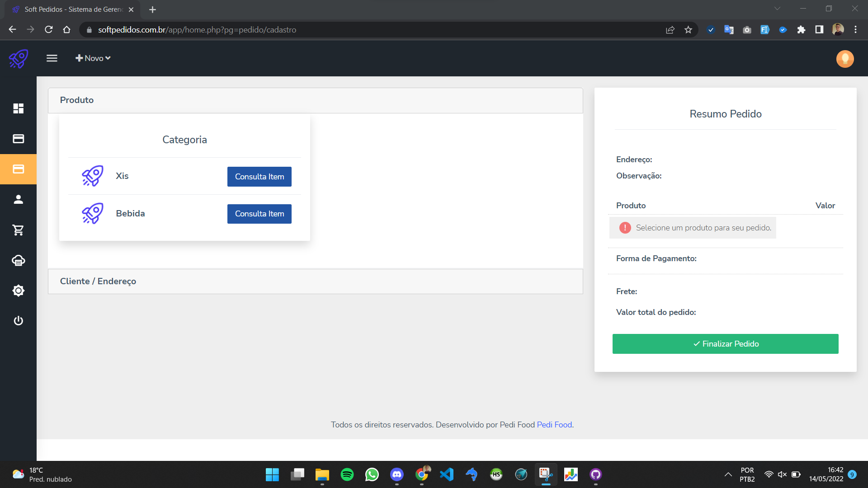The image size is (868, 488).
Task: Click the Finalizar Pedido green button
Action: pyautogui.click(x=725, y=343)
